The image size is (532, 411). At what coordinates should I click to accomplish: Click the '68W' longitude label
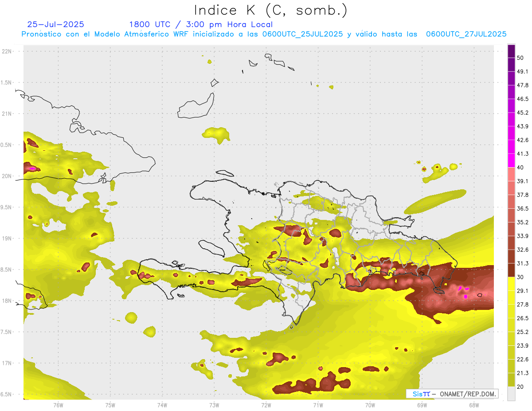click(x=474, y=405)
